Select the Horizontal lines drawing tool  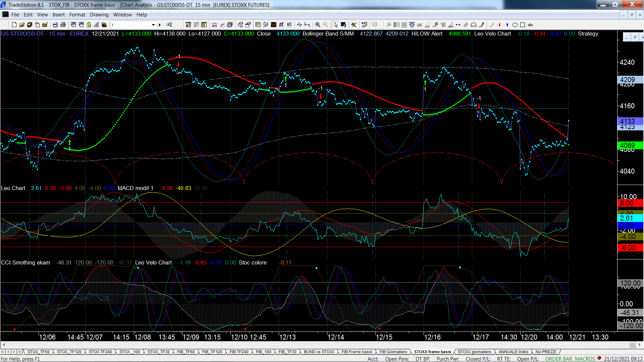click(x=404, y=24)
